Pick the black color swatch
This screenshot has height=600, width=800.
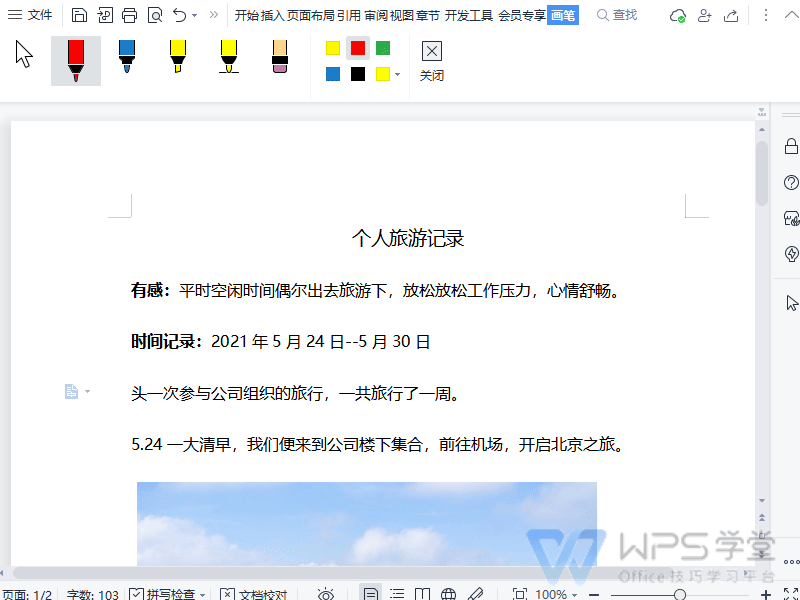tap(358, 74)
